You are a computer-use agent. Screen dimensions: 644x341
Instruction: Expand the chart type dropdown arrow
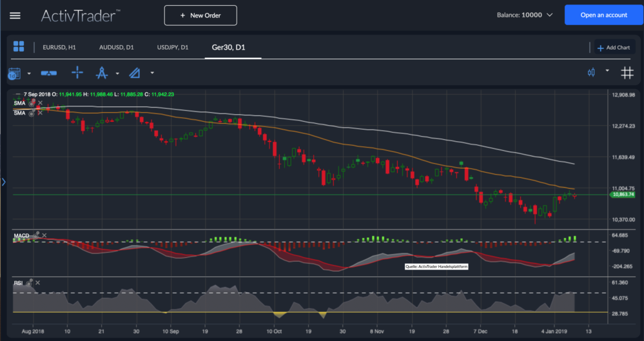[x=607, y=71]
